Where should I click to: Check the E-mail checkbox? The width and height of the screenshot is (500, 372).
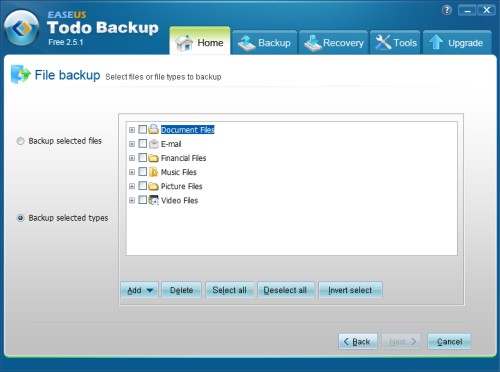(x=143, y=144)
